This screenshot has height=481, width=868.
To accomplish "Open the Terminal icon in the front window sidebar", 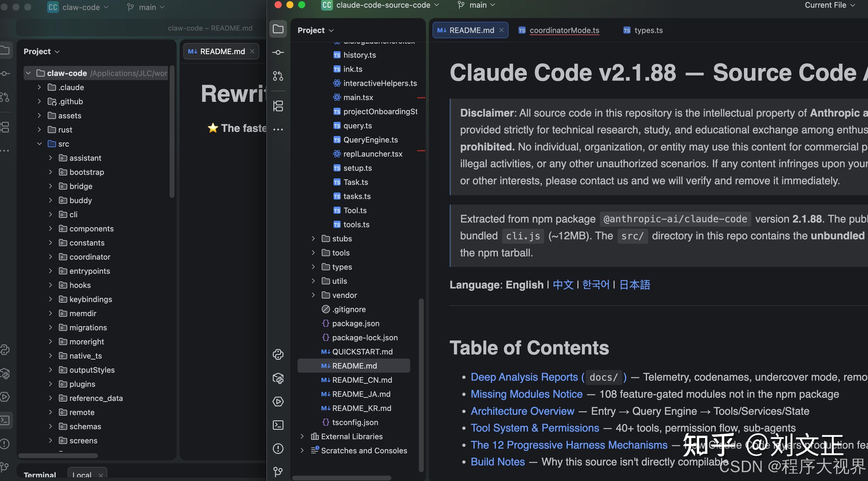I will (x=278, y=425).
